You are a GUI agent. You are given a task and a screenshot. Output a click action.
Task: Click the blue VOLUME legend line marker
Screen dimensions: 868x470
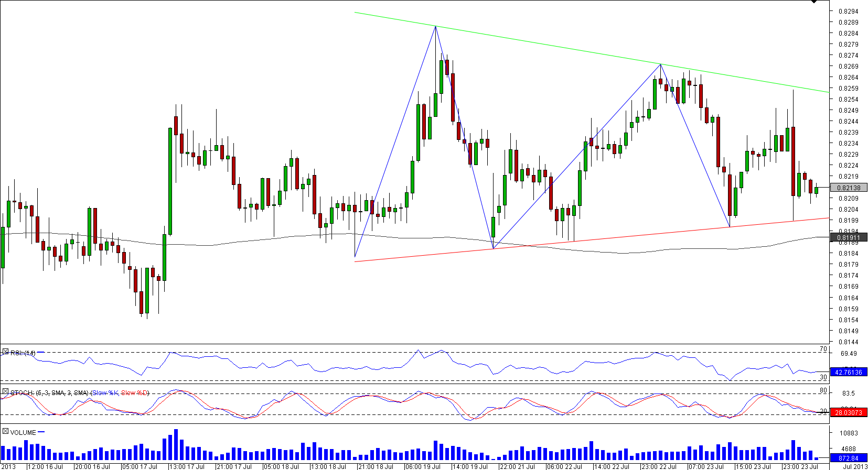[41, 432]
